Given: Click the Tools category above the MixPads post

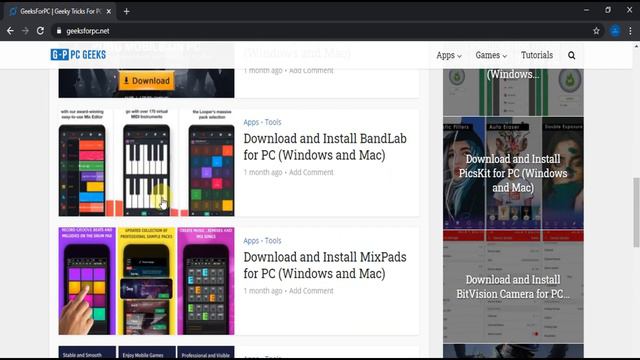Looking at the screenshot, I should [x=273, y=240].
